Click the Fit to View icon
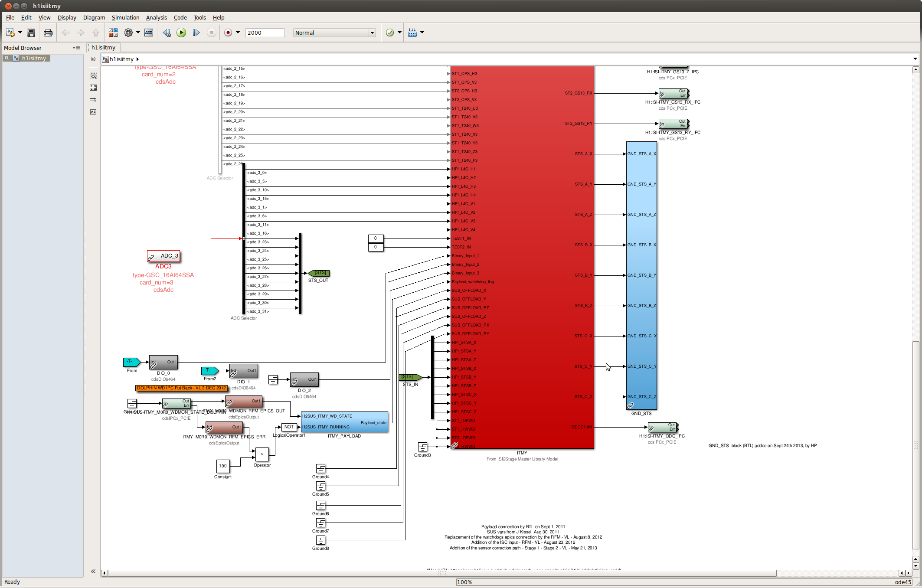This screenshot has width=922, height=588. (x=93, y=88)
